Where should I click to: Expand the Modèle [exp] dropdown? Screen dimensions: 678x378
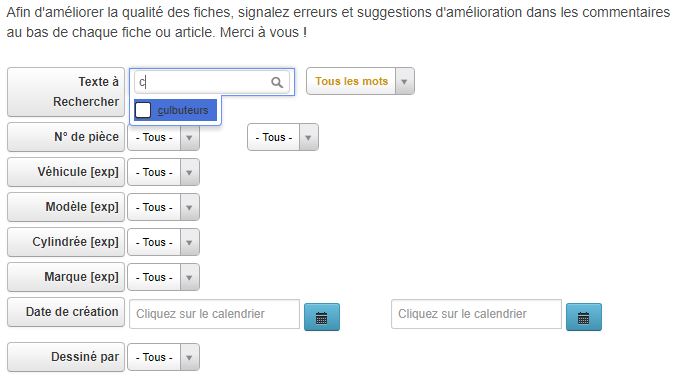coord(163,208)
